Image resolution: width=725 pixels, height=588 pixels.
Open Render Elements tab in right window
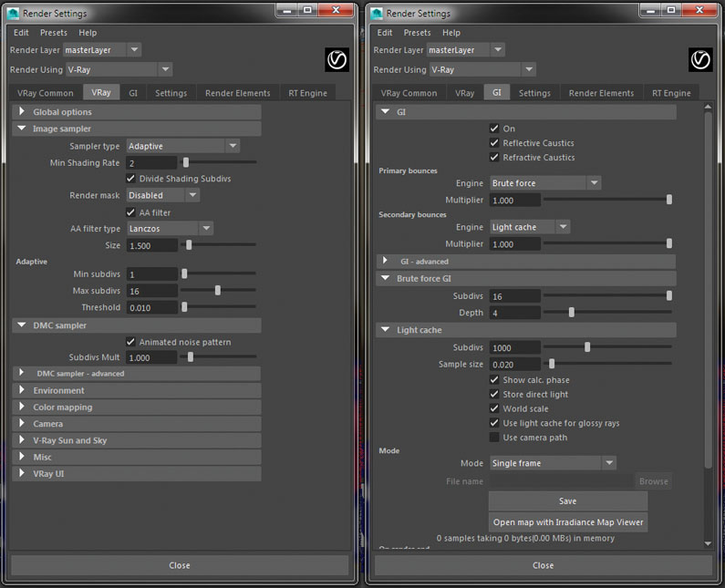click(x=601, y=93)
